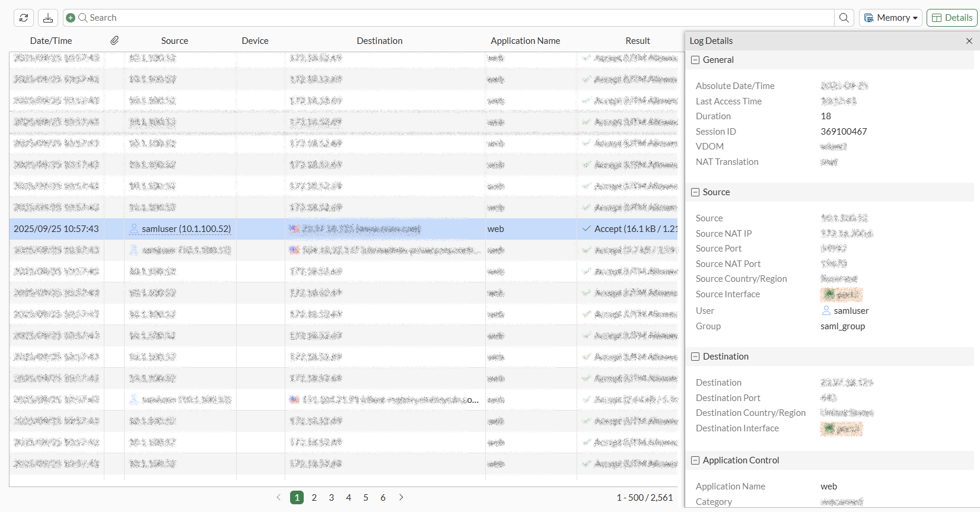Collapse the Application Control section
This screenshot has height=512, width=980.
click(695, 460)
